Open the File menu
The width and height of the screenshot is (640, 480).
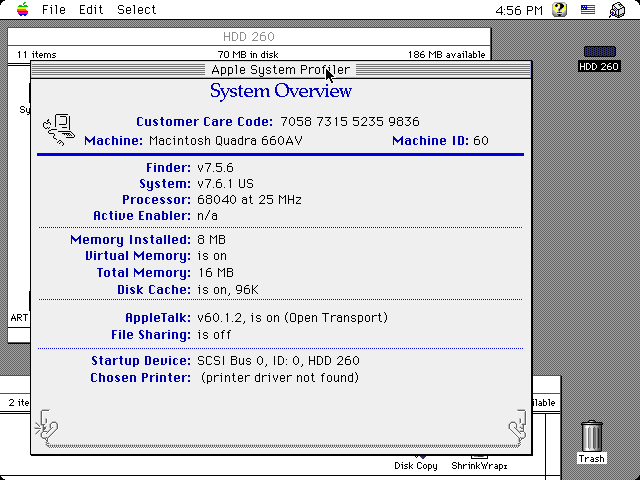(x=53, y=9)
